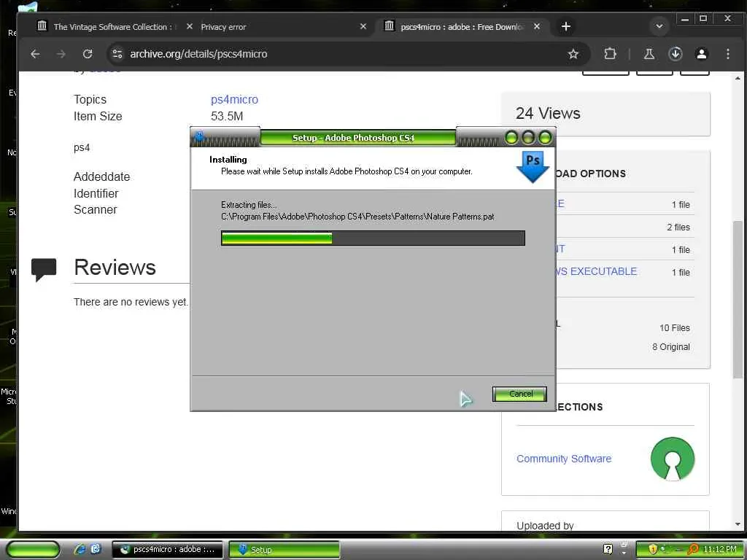Viewport: 747px width, 560px height.
Task: Bookmark this page with the star icon
Action: [573, 54]
